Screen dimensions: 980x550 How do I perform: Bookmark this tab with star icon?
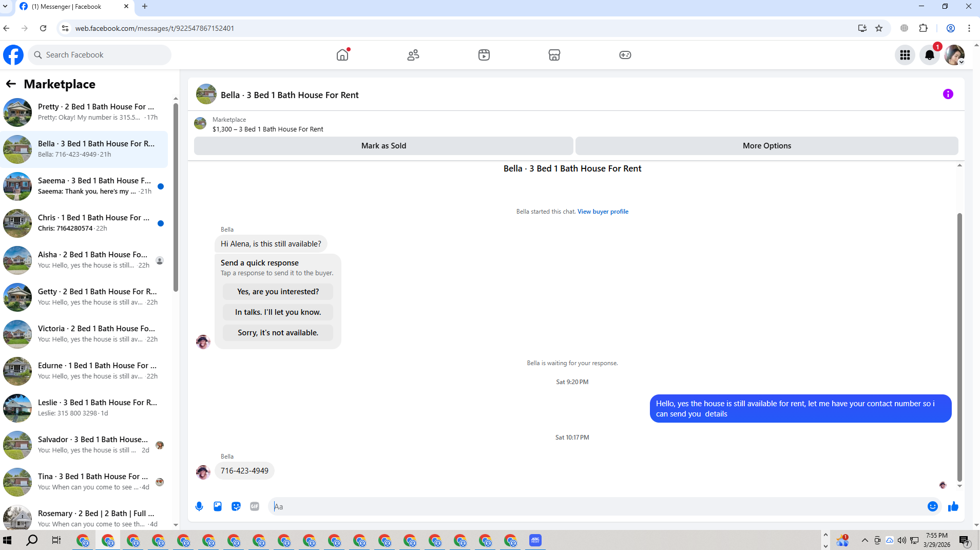click(879, 28)
